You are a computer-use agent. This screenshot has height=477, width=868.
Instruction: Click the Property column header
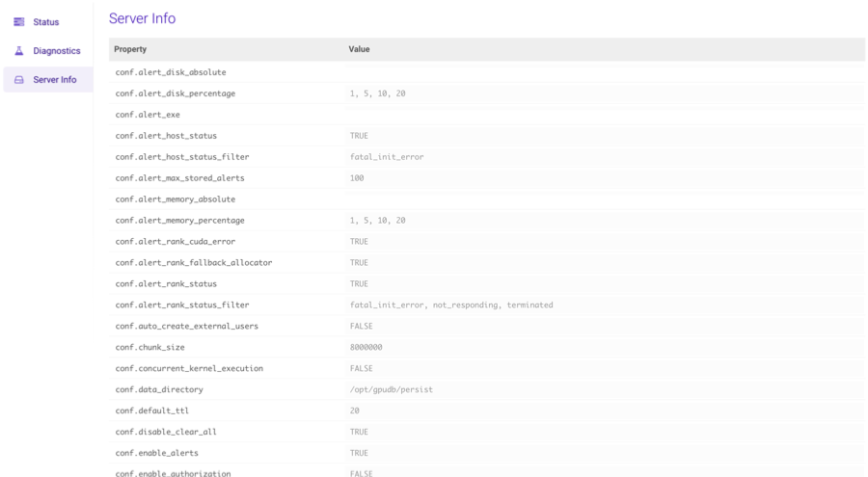[130, 49]
